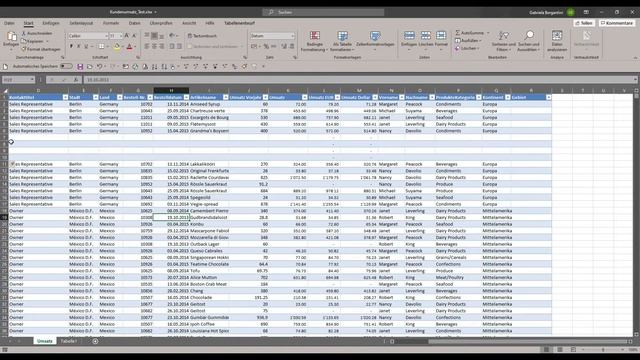Click Zellen Einfügen icon
This screenshot has height=360, width=640.
click(x=409, y=36)
